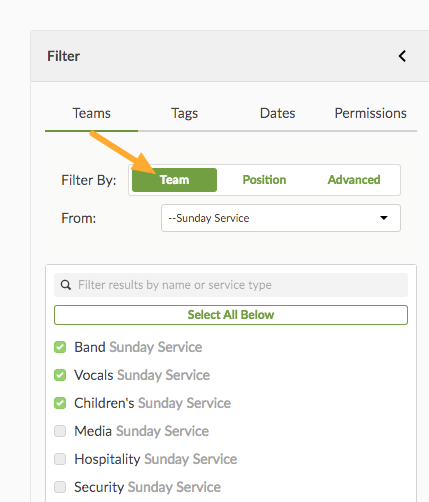
Task: Choose the Advanced filter option
Action: [x=354, y=180]
